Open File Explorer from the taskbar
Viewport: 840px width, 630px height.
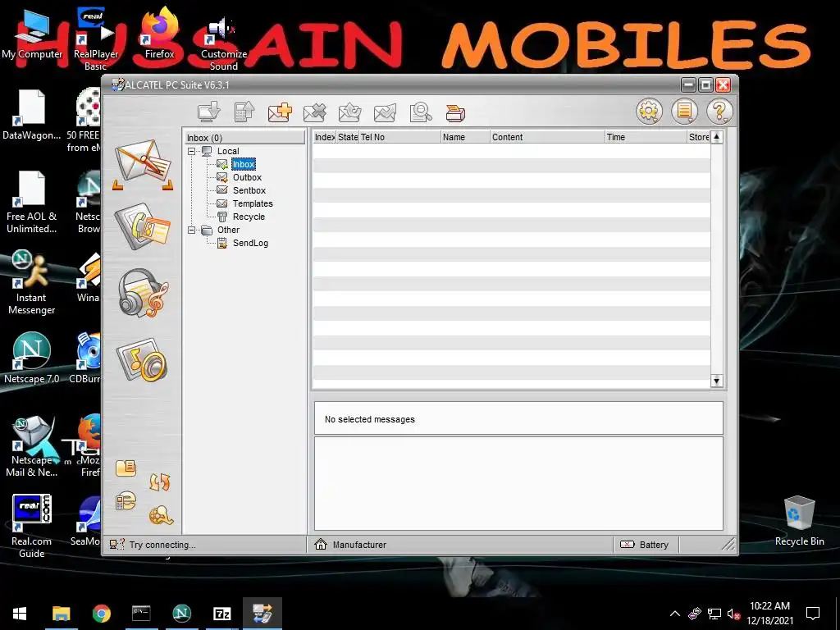click(x=61, y=614)
